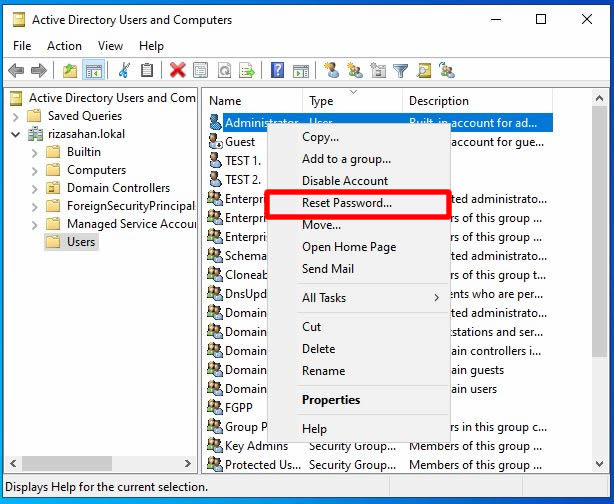Click the Refresh toolbar icon
Screen dimensions: 614x504
coord(224,71)
